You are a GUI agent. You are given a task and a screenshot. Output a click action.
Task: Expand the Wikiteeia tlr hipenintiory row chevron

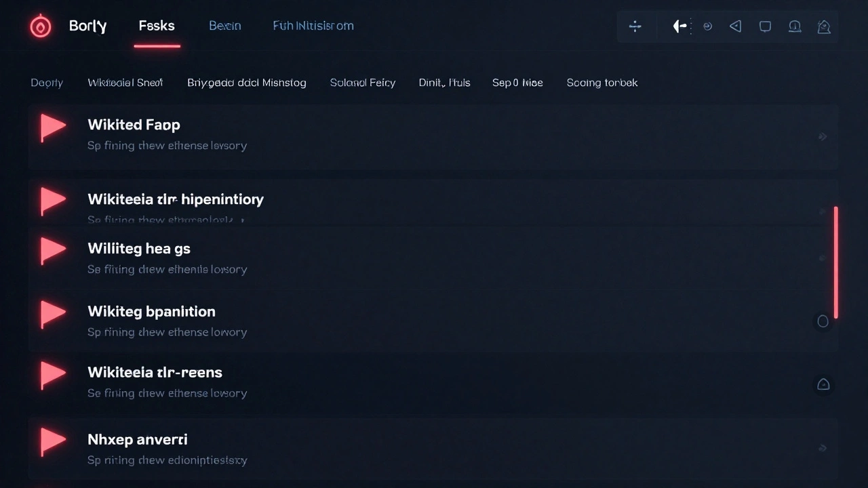(823, 211)
